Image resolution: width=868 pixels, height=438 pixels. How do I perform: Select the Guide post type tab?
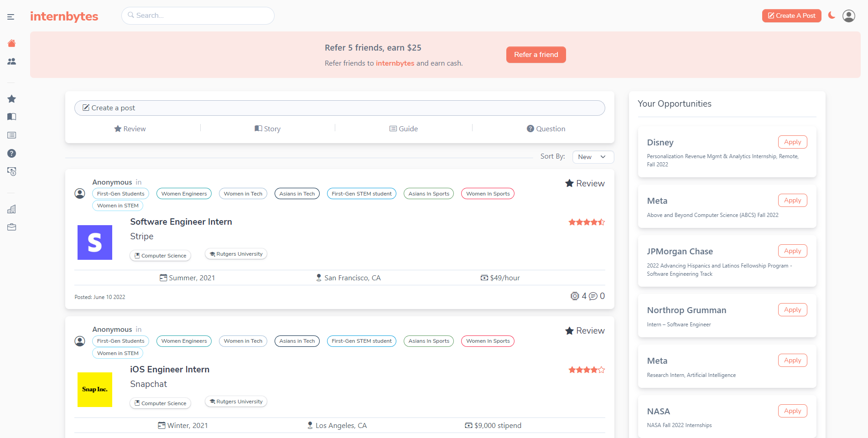(x=404, y=129)
